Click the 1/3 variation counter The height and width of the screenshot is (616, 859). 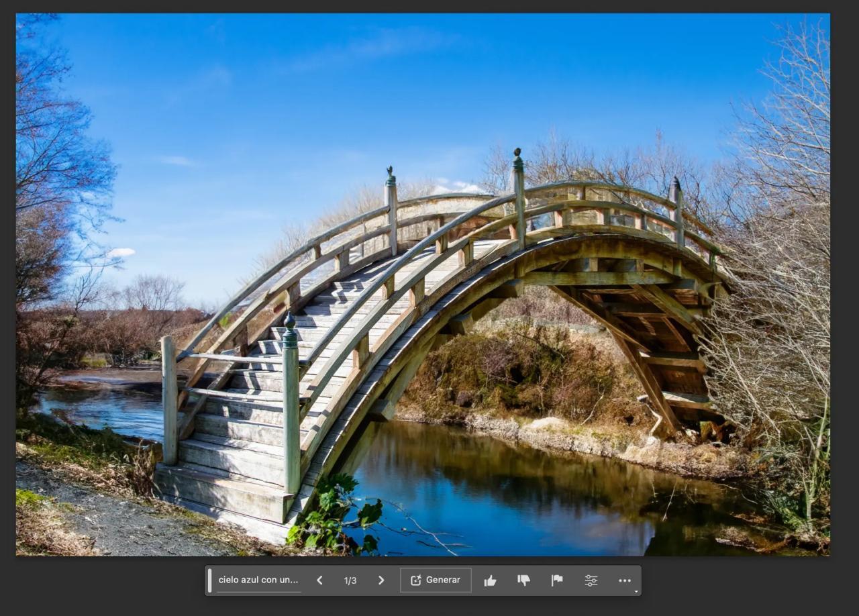tap(350, 580)
